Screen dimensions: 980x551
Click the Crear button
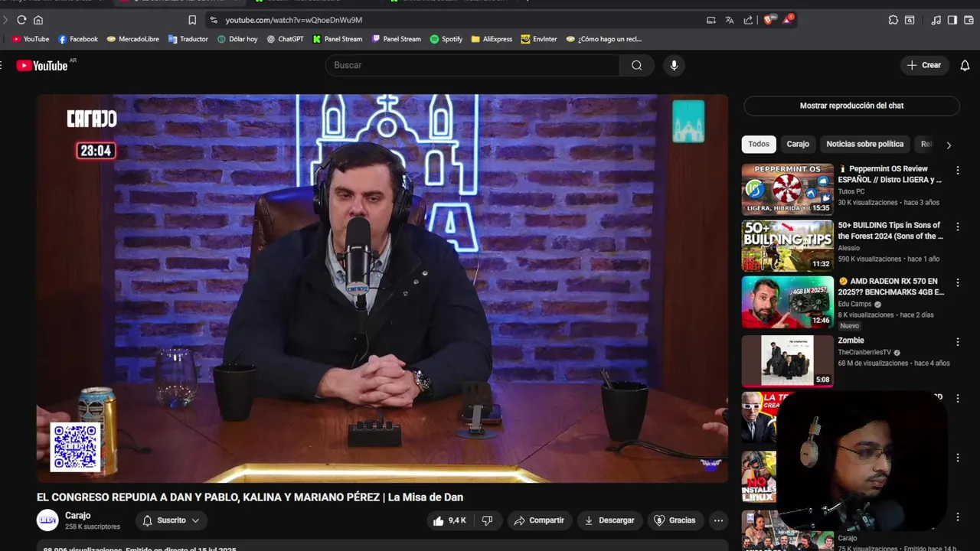click(924, 65)
